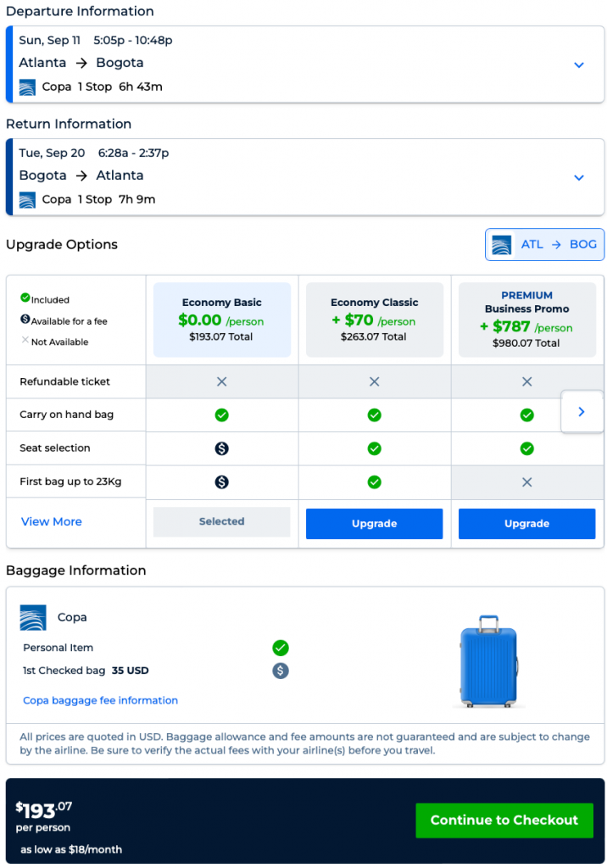Upgrade to Economy Classic
The width and height of the screenshot is (607, 868).
[374, 524]
